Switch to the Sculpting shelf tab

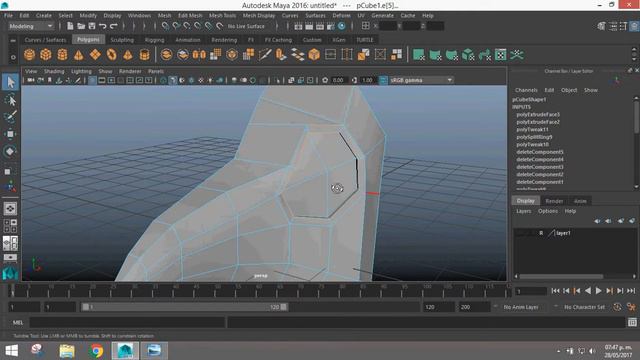pyautogui.click(x=122, y=40)
